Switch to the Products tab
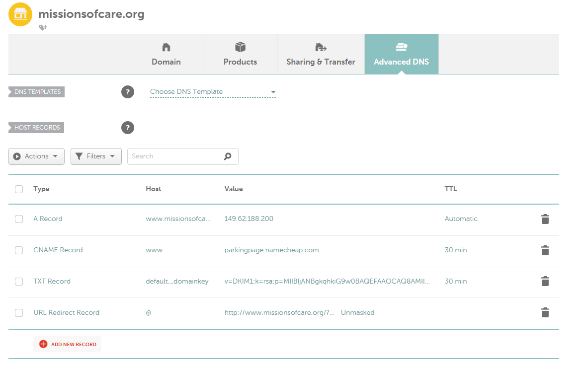Image resolution: width=588 pixels, height=368 pixels. pyautogui.click(x=241, y=54)
